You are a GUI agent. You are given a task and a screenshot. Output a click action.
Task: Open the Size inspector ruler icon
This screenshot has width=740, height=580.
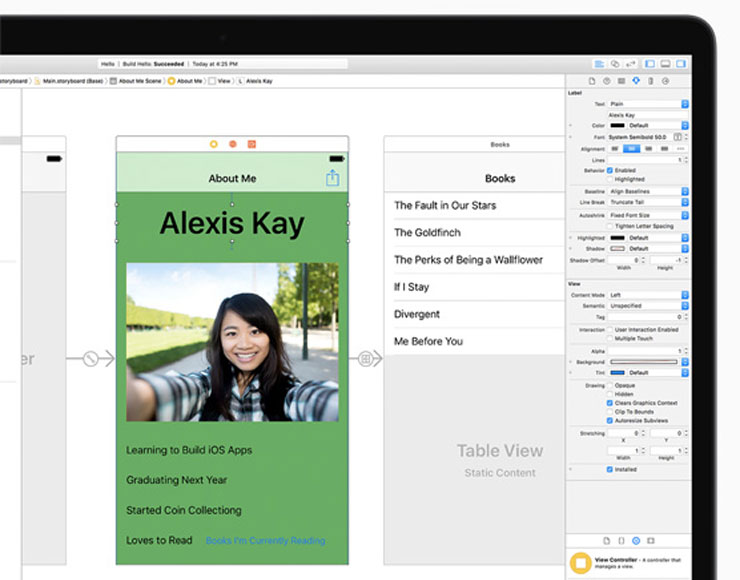click(650, 81)
